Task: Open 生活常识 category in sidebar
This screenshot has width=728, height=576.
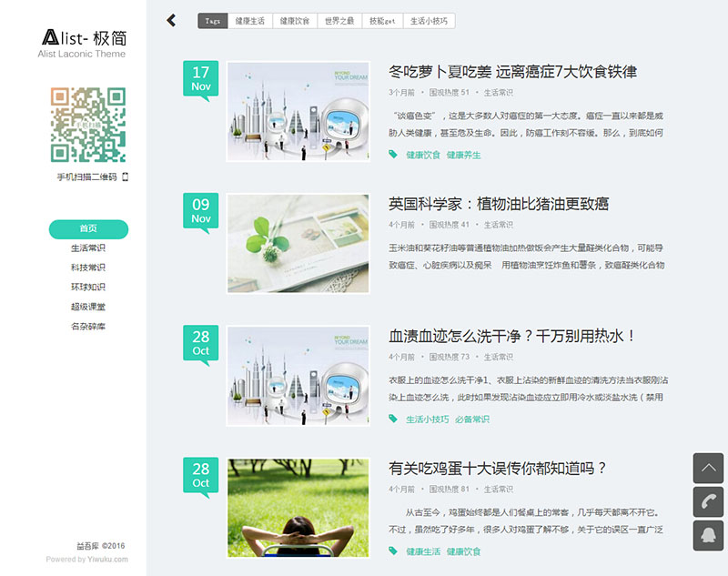Action: click(x=88, y=248)
